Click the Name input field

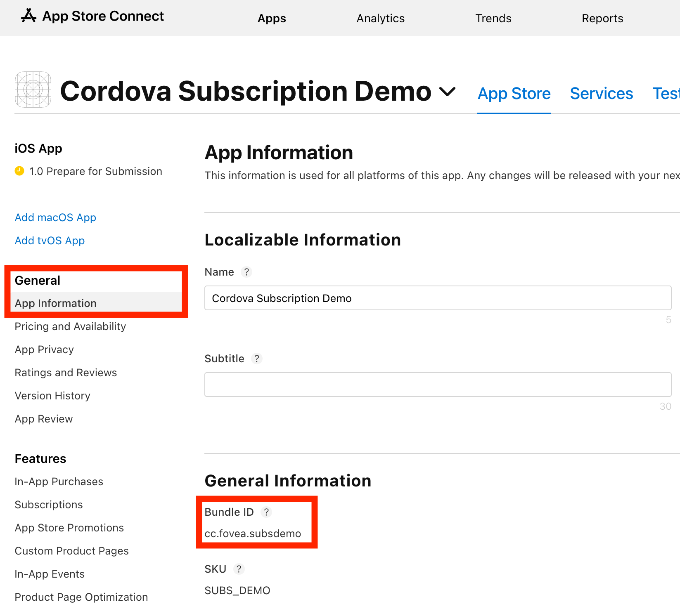click(x=438, y=298)
